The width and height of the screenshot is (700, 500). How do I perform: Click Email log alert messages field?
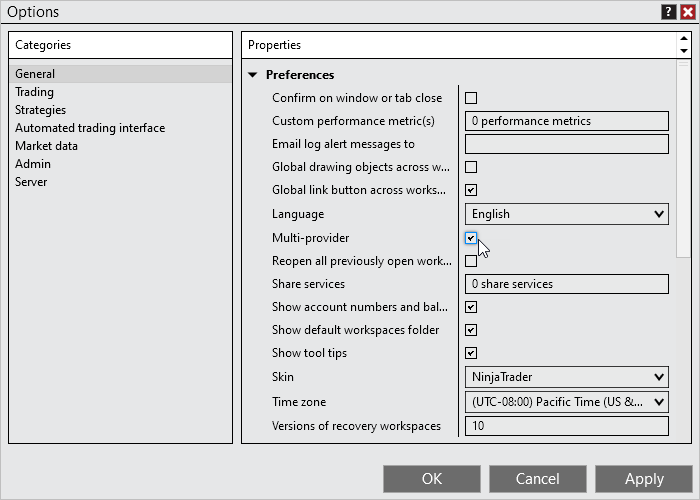click(x=567, y=144)
